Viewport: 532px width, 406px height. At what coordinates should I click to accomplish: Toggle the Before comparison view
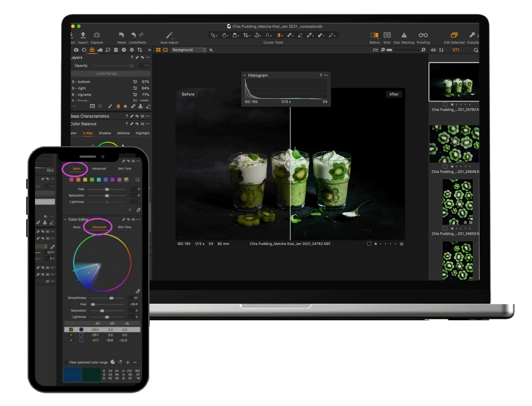pyautogui.click(x=374, y=35)
